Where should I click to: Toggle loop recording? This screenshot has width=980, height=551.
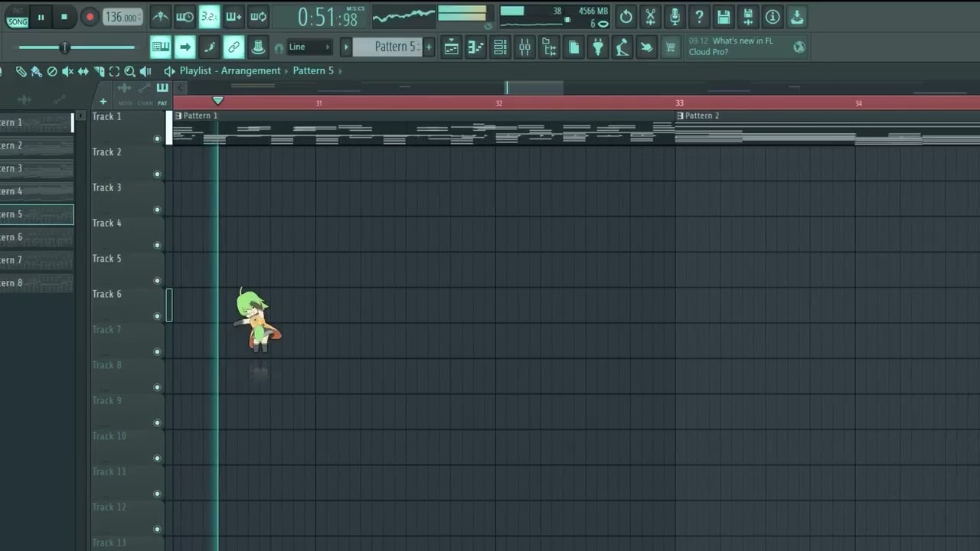click(258, 16)
